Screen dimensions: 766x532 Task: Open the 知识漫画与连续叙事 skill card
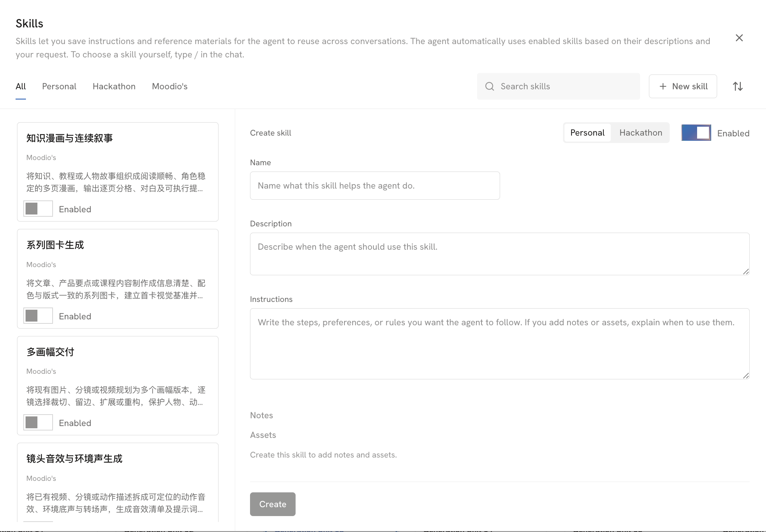point(118,172)
